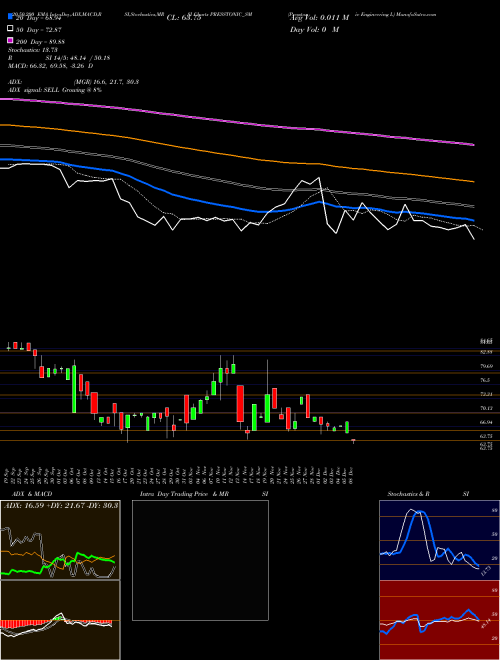Click the 76.5 price axis label
This screenshot has height=660, width=500.
pyautogui.click(x=486, y=380)
